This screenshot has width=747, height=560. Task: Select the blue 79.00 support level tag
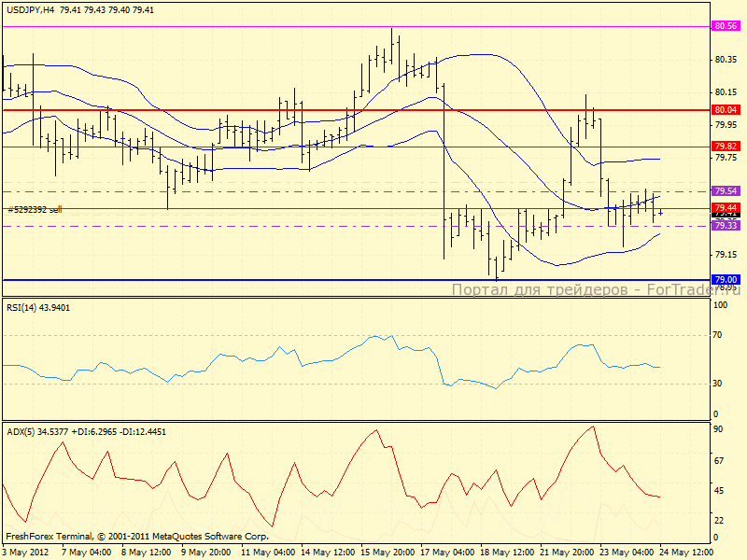(726, 279)
